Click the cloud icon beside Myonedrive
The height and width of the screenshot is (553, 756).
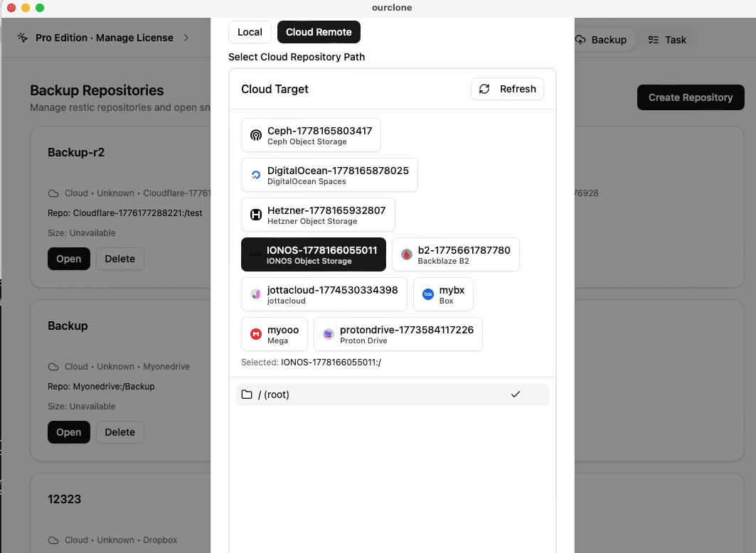(53, 367)
